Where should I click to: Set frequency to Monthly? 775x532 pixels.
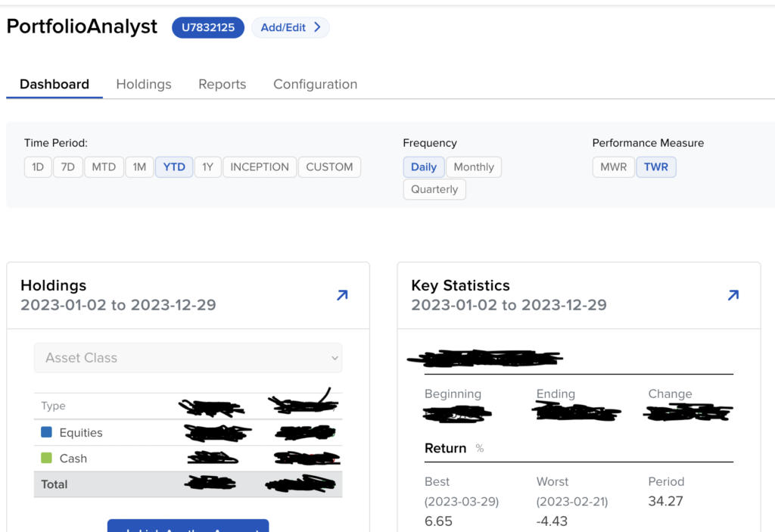(473, 167)
